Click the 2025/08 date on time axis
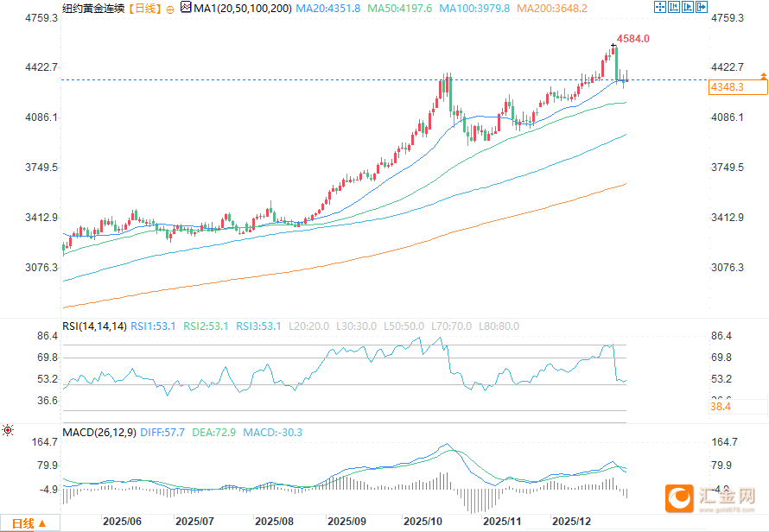 274,522
